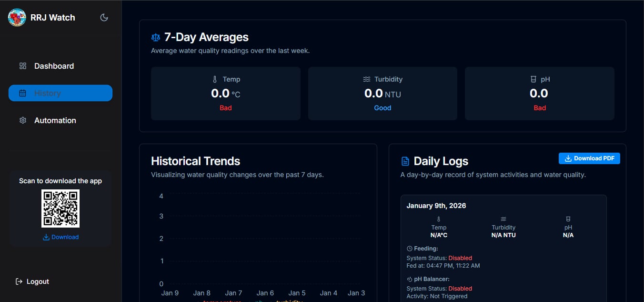
Task: Click the clock icon beside Feeding
Action: tap(410, 249)
